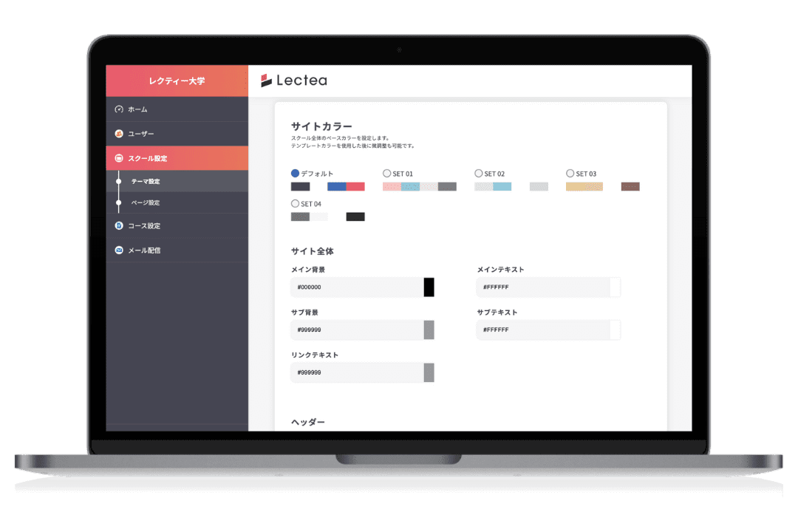Select the SET 01 radio button

[x=387, y=173]
